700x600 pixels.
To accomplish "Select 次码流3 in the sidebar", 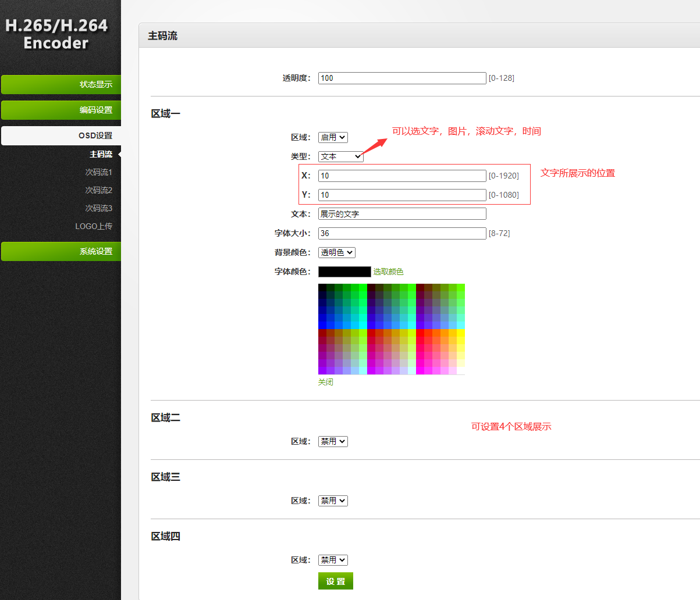I will [x=98, y=208].
